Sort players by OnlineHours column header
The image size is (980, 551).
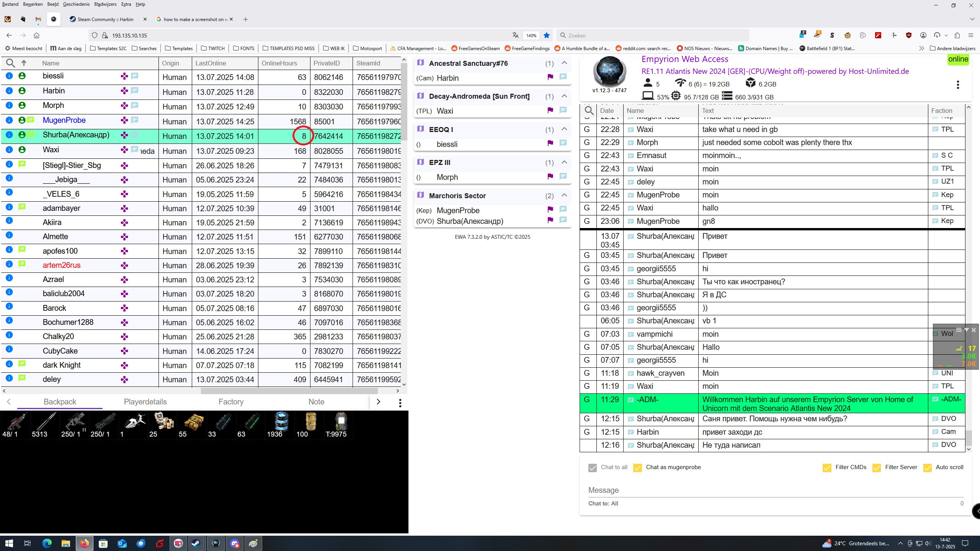tap(279, 63)
